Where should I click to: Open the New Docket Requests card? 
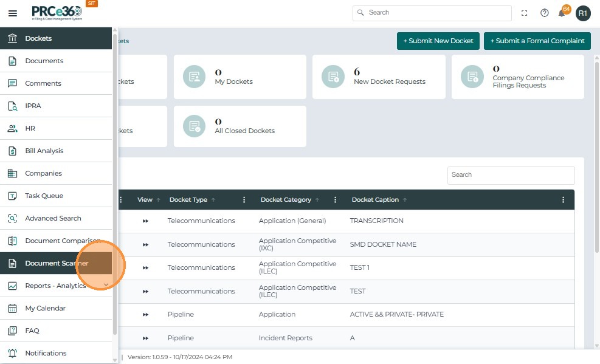pos(378,77)
